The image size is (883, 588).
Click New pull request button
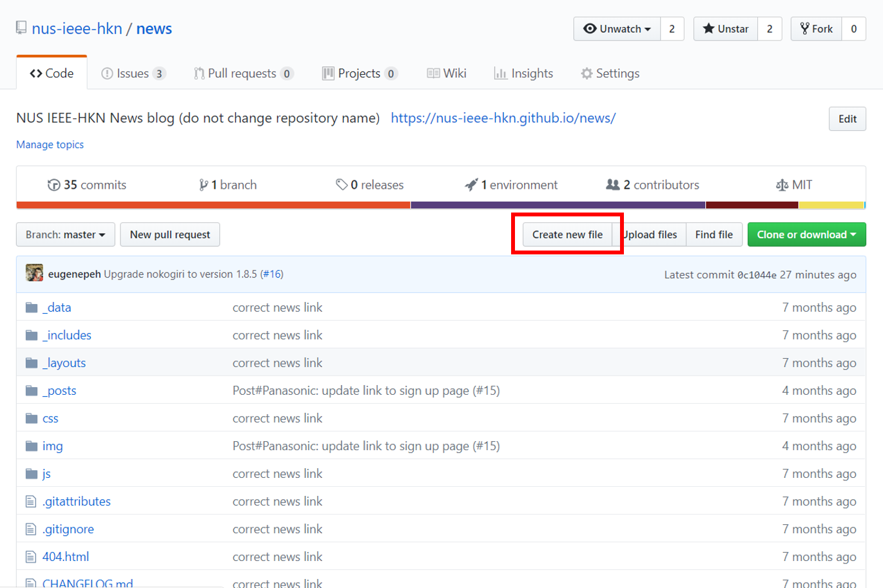(x=170, y=234)
